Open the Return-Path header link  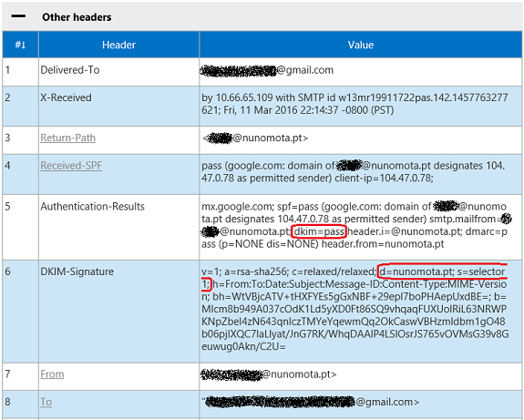67,138
